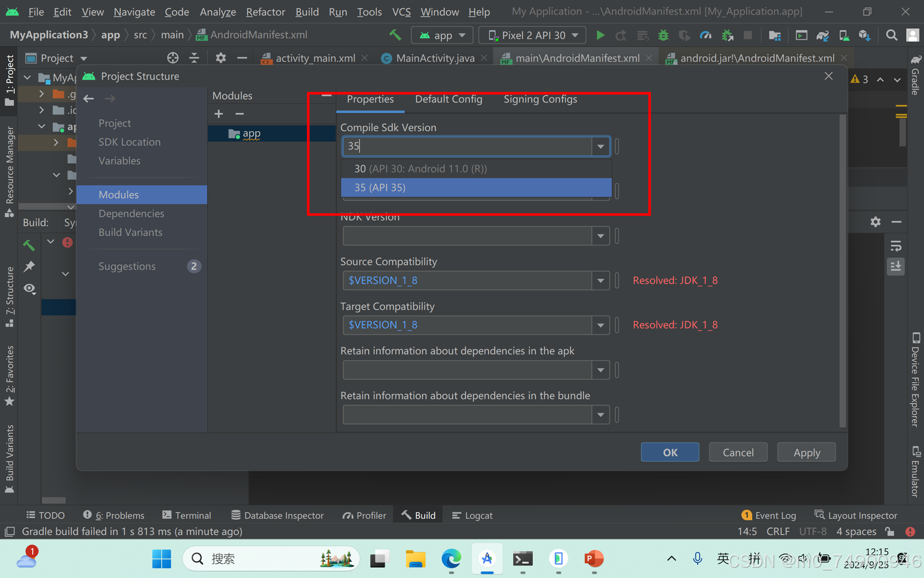Open the SDK Manager icon
Image resolution: width=924 pixels, height=578 pixels.
(x=865, y=35)
